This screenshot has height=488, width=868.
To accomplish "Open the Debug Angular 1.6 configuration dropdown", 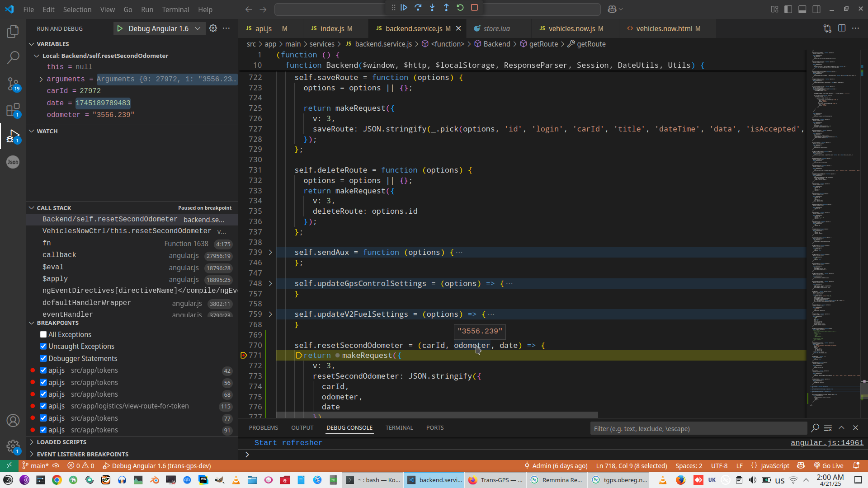I will click(x=198, y=28).
